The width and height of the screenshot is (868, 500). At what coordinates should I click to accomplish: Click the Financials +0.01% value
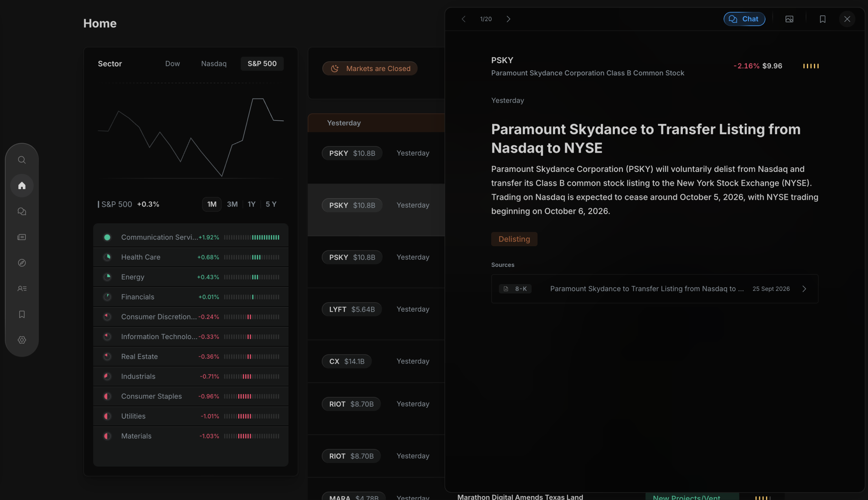pyautogui.click(x=209, y=297)
